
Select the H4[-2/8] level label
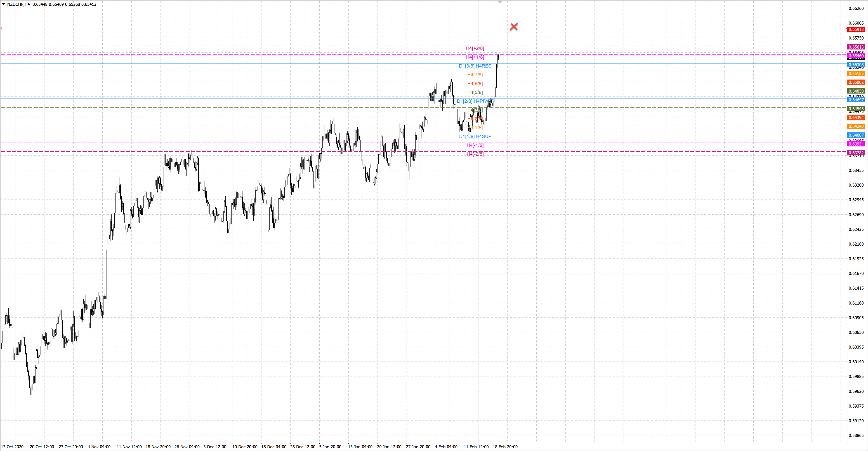pyautogui.click(x=475, y=154)
